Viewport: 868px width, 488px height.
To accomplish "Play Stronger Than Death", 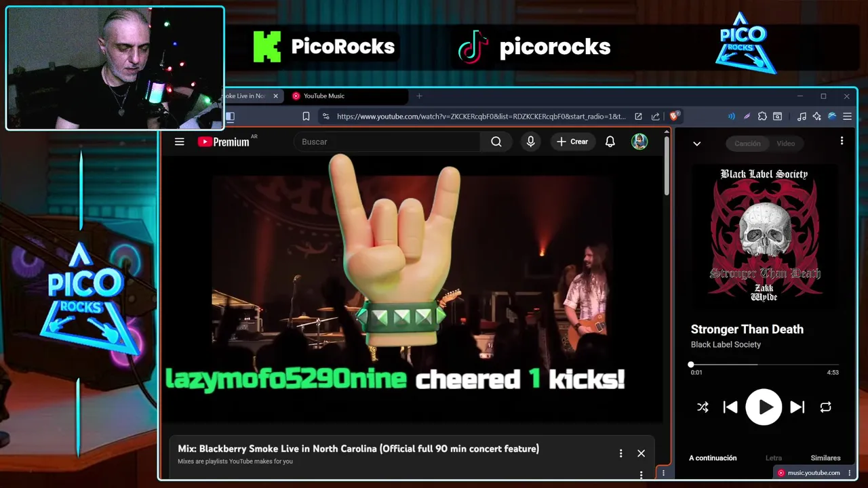I will pyautogui.click(x=764, y=407).
